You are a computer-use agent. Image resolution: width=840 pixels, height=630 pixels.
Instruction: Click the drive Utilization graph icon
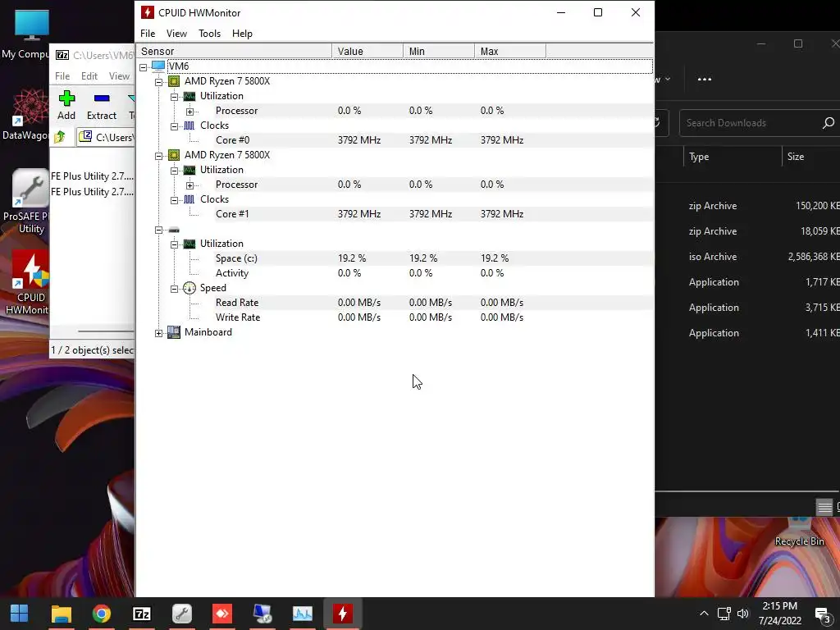189,244
